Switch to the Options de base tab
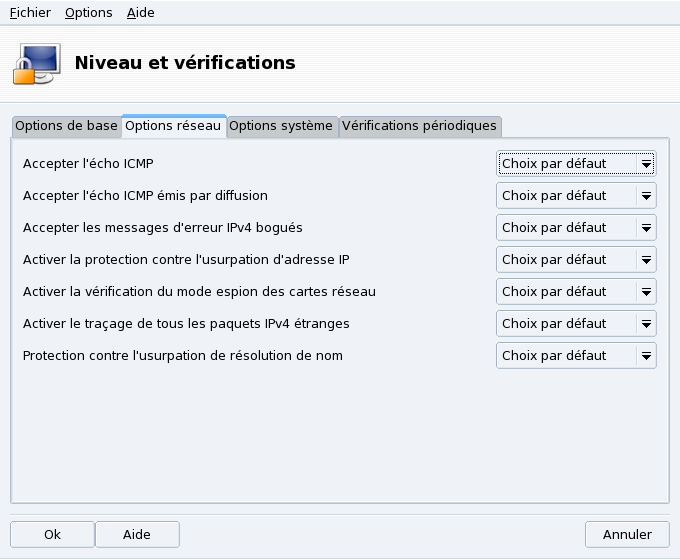This screenshot has height=560, width=680. (x=66, y=126)
